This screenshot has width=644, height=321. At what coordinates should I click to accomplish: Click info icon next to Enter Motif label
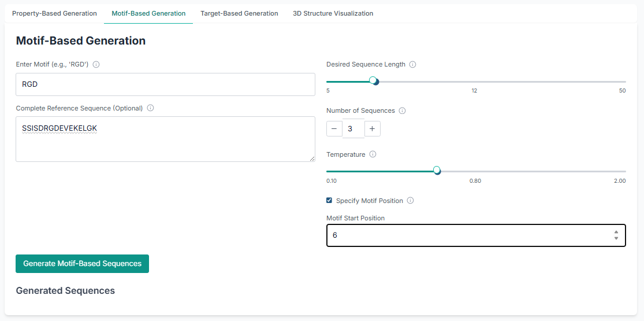pos(96,64)
